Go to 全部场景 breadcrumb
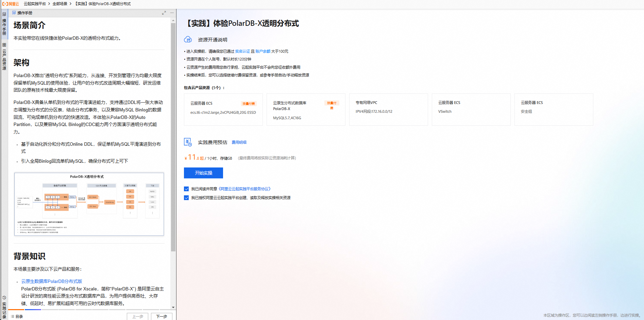644x320 pixels. (60, 4)
